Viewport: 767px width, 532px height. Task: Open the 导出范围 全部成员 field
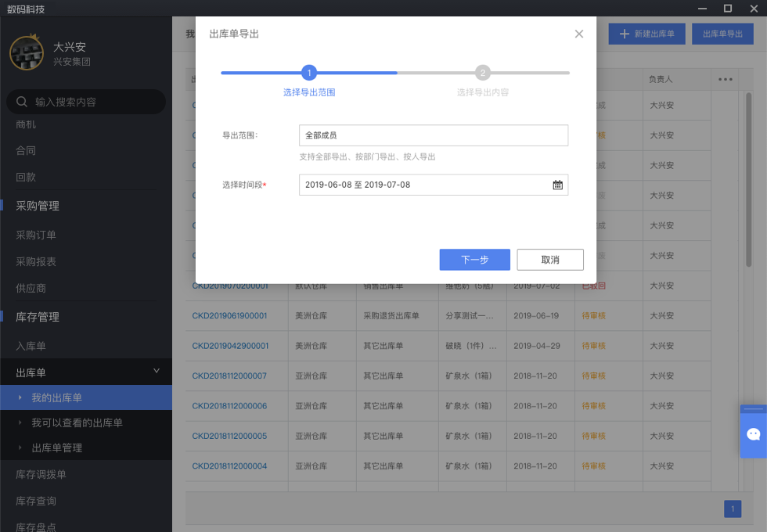[x=434, y=135]
